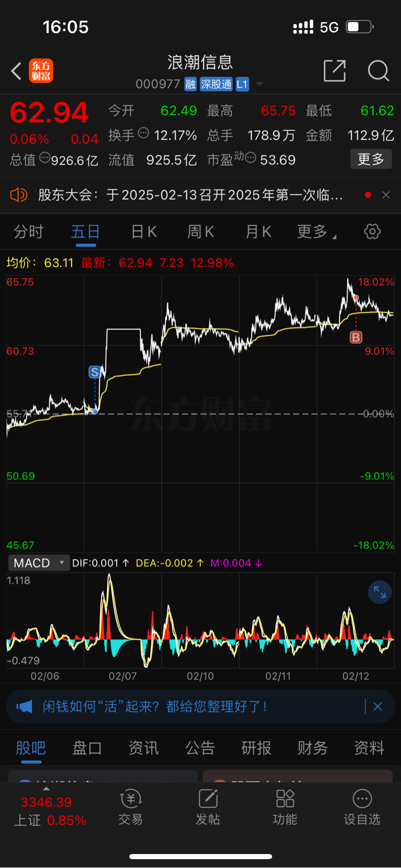Expand the 更多 chart period menu
The width and height of the screenshot is (401, 868).
[x=315, y=232]
